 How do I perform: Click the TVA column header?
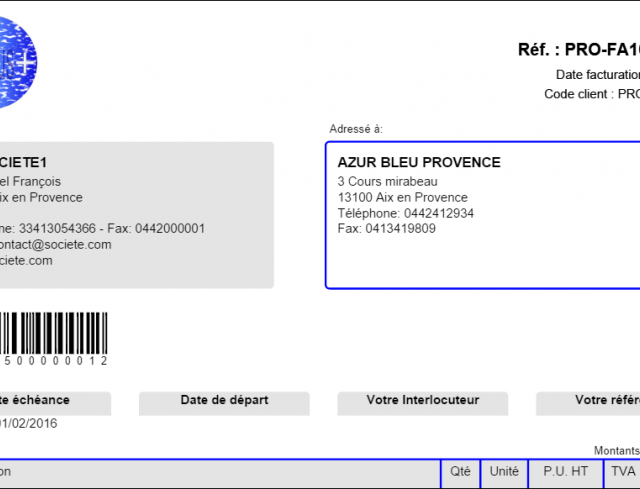pos(623,471)
